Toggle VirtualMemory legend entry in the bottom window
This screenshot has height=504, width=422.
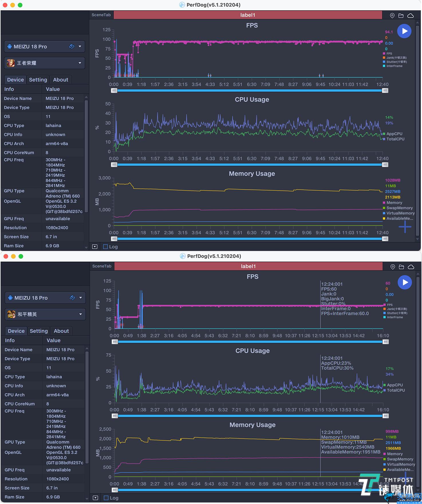(x=399, y=464)
